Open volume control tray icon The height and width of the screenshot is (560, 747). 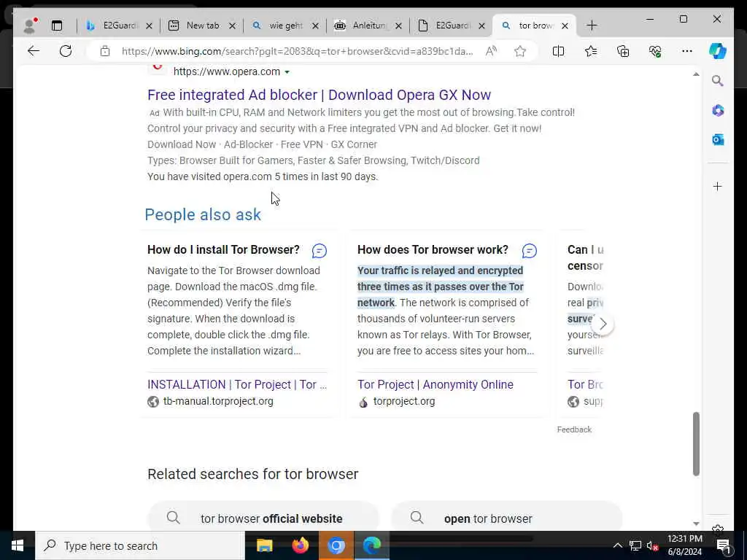point(652,545)
